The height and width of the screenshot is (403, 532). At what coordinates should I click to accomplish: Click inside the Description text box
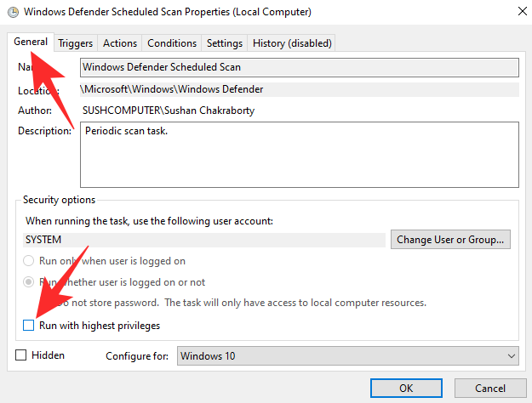click(x=299, y=154)
